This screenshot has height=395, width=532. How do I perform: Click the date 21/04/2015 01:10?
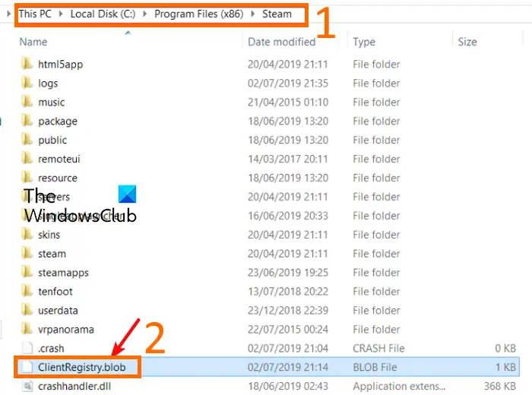[288, 102]
